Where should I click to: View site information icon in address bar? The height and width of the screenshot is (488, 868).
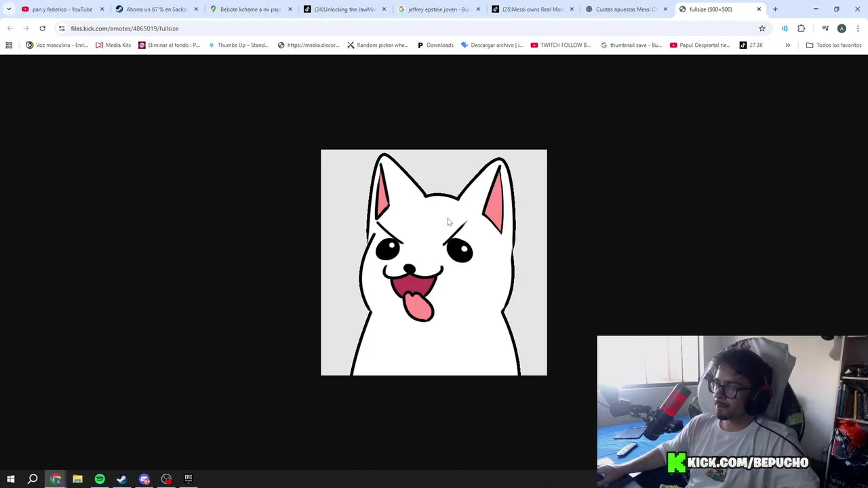[x=62, y=28]
